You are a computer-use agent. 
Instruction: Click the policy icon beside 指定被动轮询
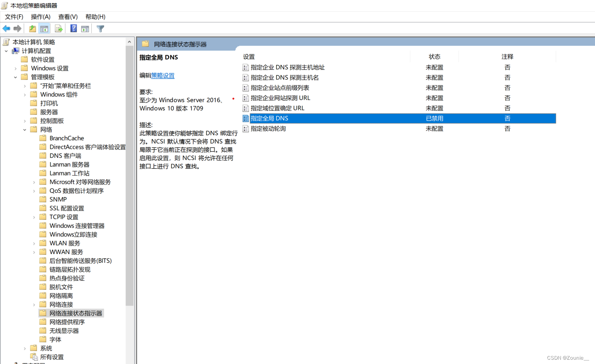246,129
